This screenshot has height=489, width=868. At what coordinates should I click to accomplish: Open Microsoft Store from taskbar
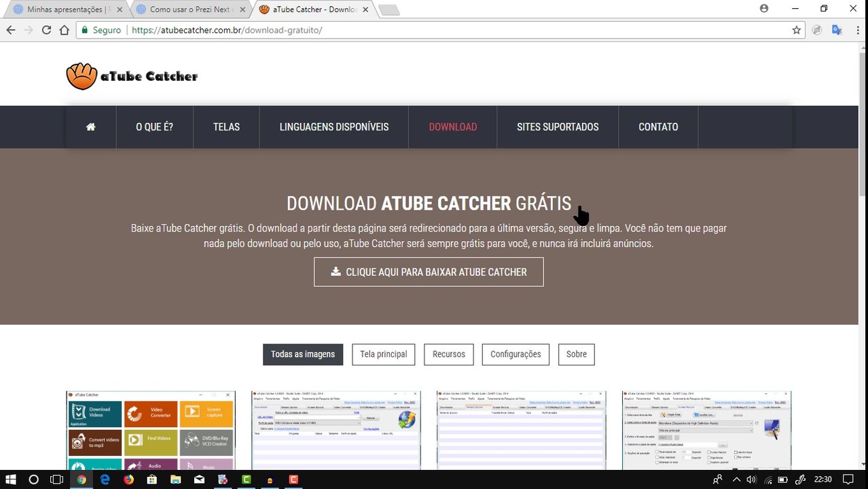click(x=152, y=479)
